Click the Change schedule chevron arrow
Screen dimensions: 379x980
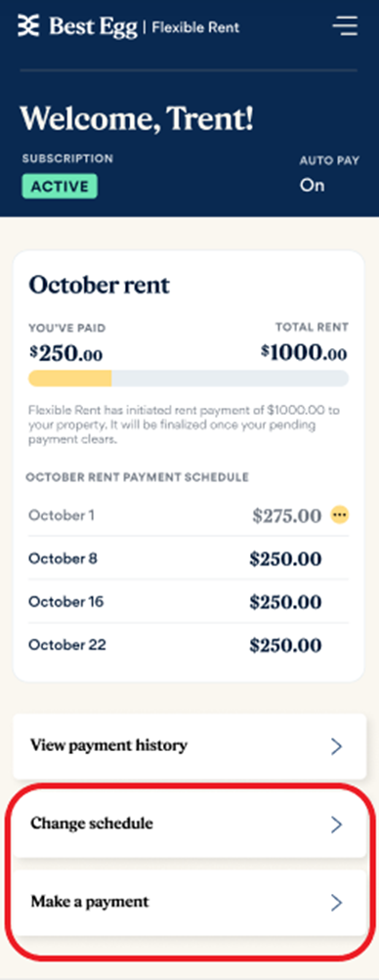337,824
